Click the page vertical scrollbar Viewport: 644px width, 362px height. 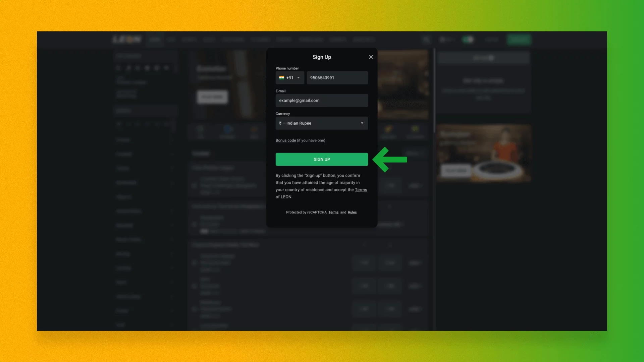434,90
